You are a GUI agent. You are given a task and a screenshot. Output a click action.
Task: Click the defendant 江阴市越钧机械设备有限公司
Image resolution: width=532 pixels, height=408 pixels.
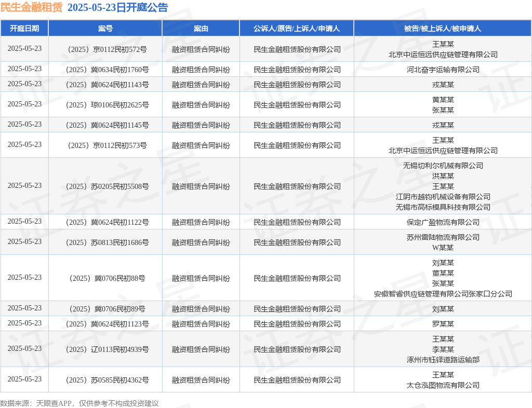[x=443, y=197]
